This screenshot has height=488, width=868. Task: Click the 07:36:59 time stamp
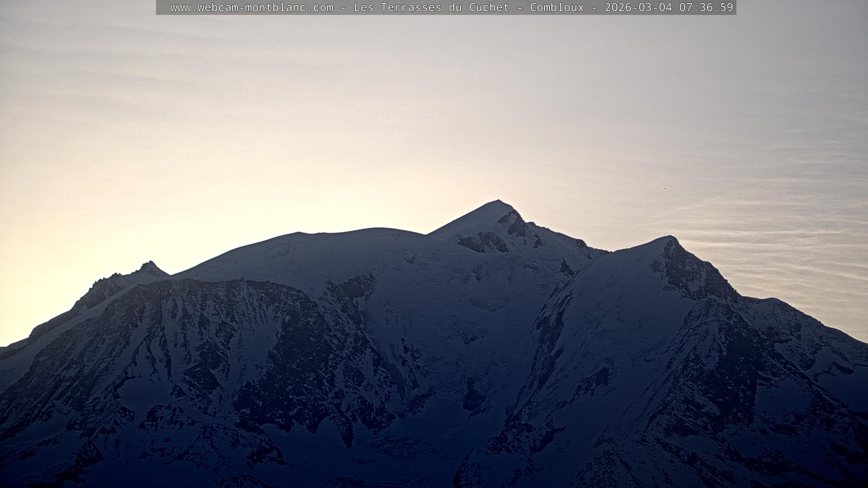coord(706,7)
